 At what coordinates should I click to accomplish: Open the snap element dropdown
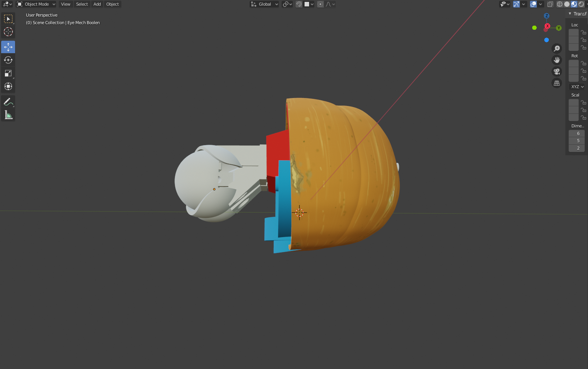coord(309,4)
